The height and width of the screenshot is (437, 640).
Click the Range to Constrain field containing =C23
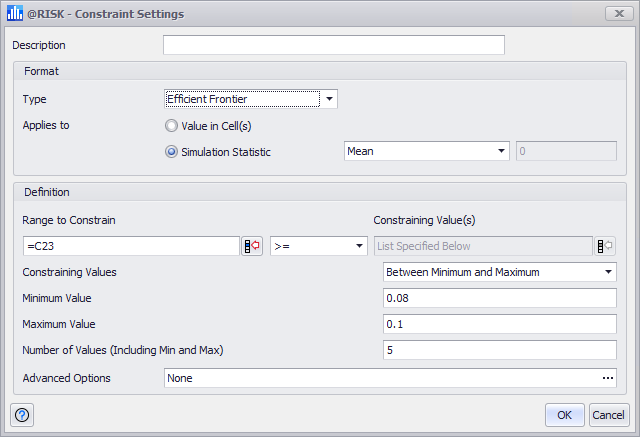(130, 246)
